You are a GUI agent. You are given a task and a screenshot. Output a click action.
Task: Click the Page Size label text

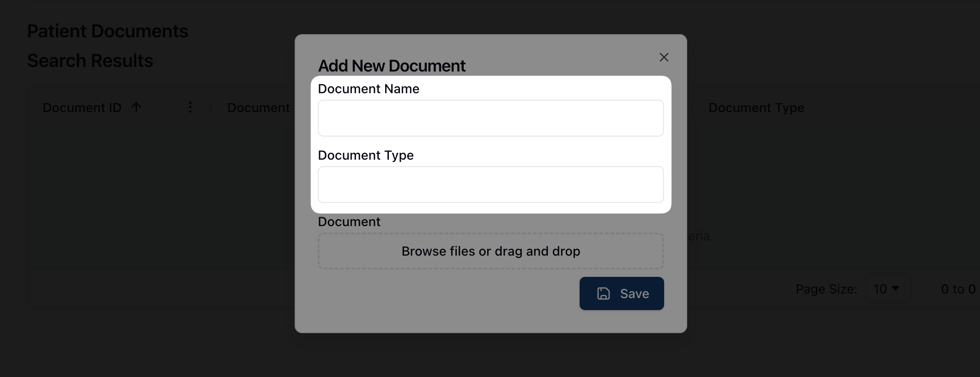tap(826, 289)
